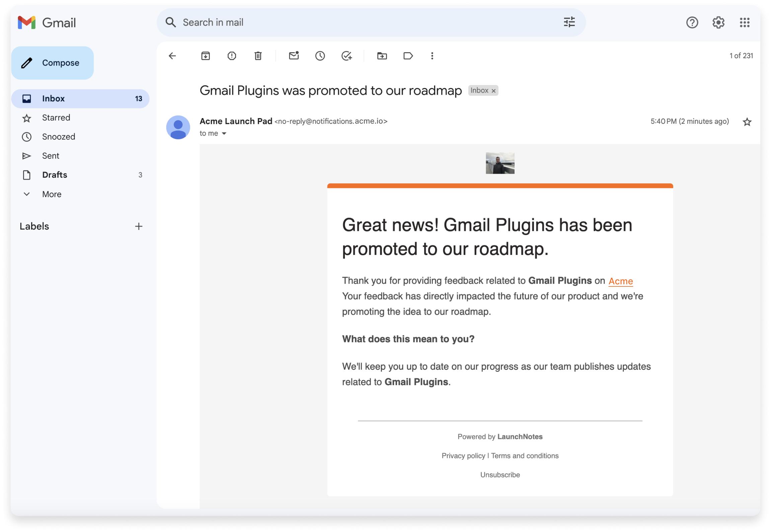This screenshot has width=771, height=532.
Task: Open the Drafts folder
Action: point(80,175)
